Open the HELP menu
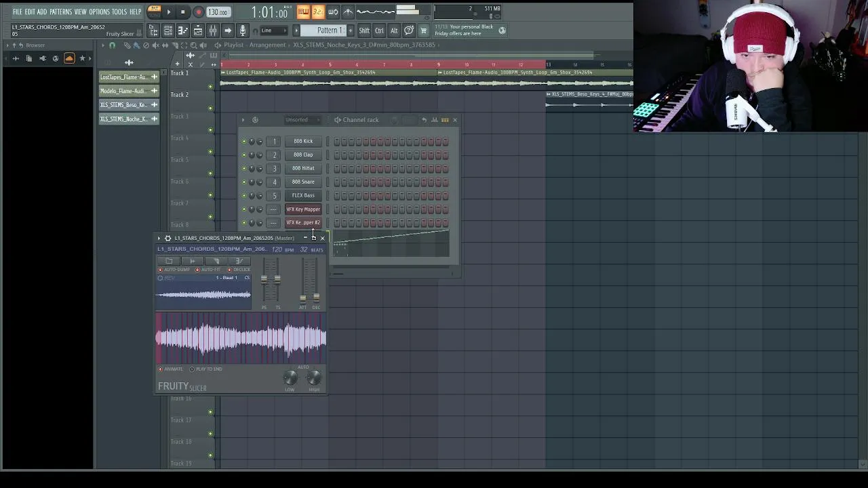868x488 pixels. pyautogui.click(x=135, y=12)
